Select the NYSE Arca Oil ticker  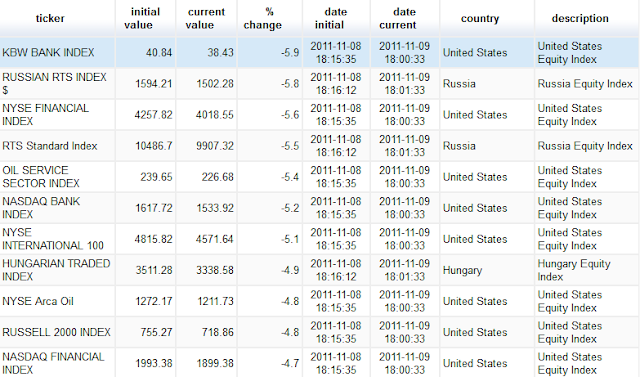tap(38, 301)
